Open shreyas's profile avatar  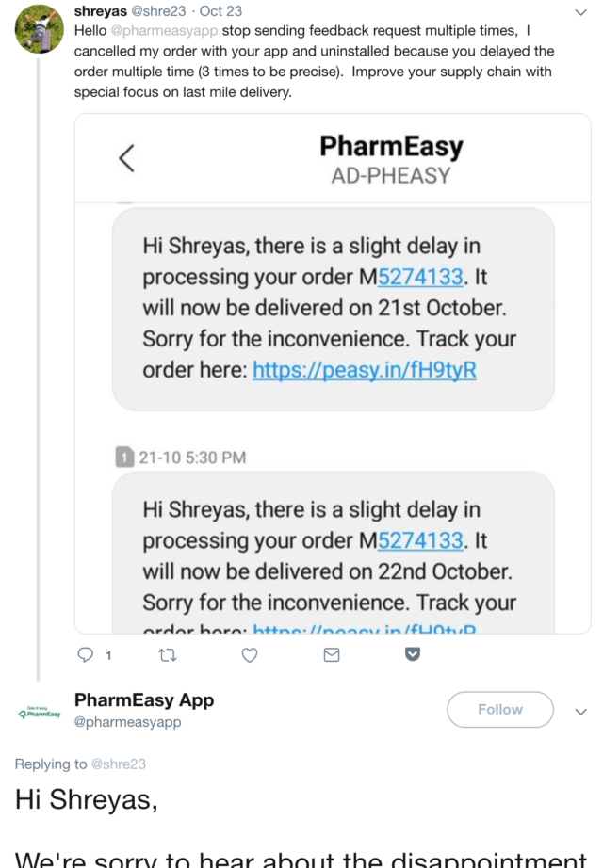click(x=39, y=28)
